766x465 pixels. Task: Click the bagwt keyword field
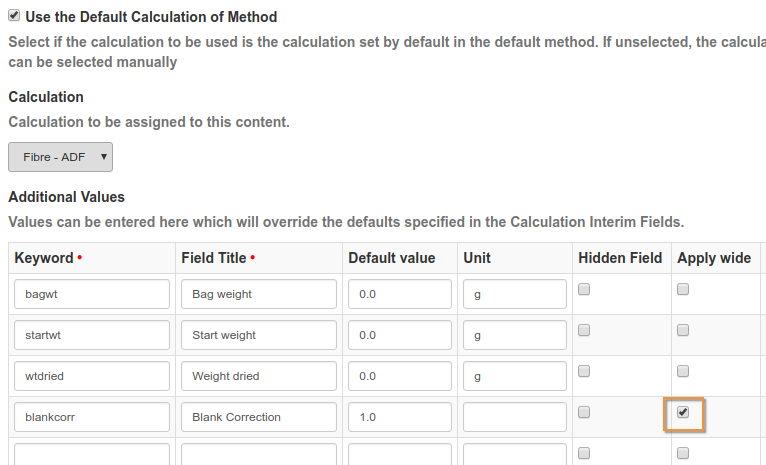tap(92, 294)
